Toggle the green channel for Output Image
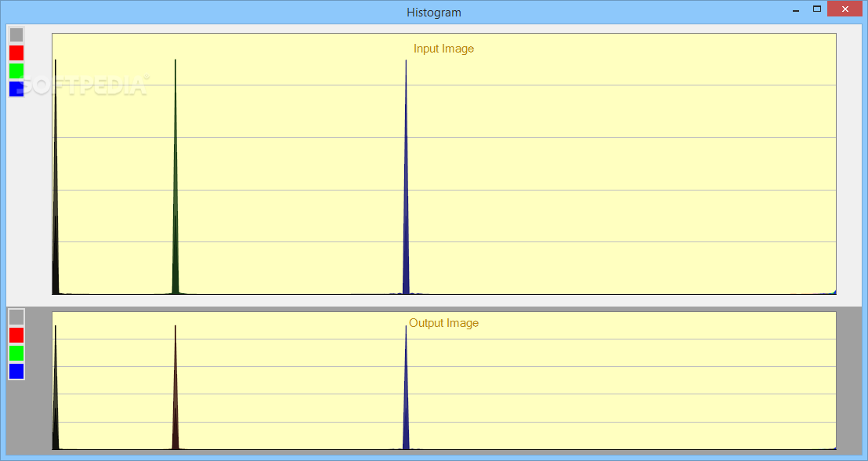The image size is (868, 461). pos(16,353)
